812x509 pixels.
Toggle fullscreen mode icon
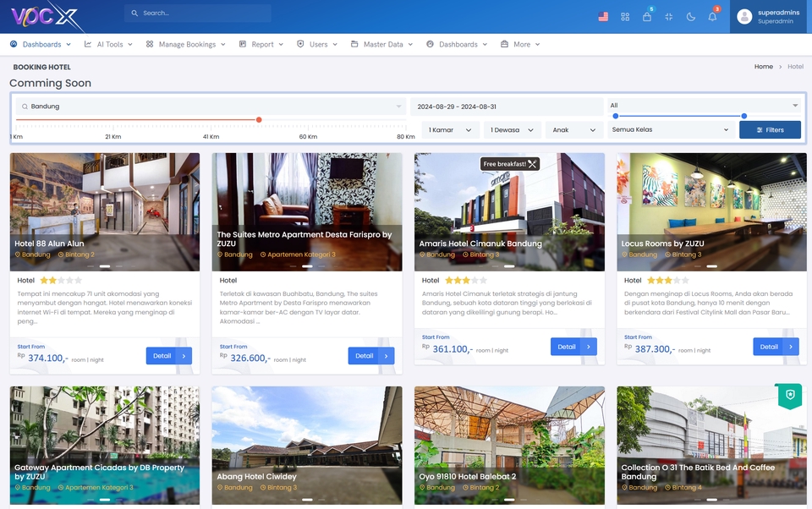669,16
